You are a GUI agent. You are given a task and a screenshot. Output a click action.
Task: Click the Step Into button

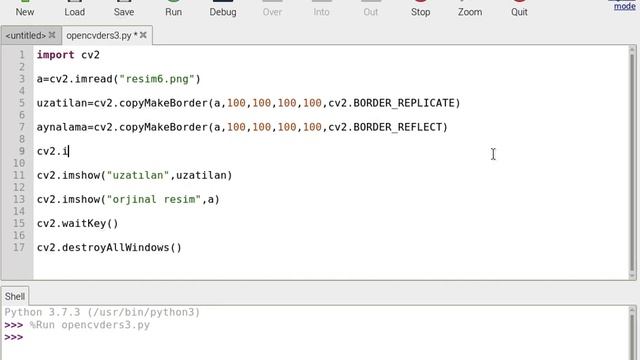point(322,9)
